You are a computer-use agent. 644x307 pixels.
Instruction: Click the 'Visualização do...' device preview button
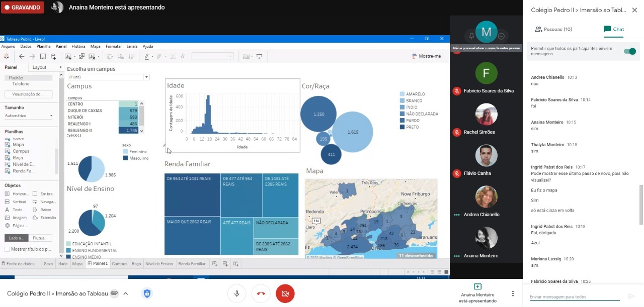(x=28, y=94)
